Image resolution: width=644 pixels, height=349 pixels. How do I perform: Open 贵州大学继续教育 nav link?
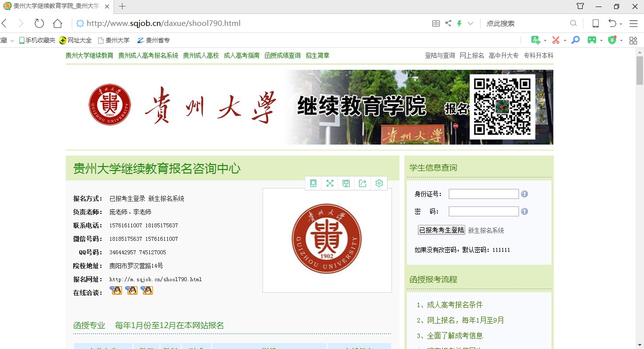[90, 55]
